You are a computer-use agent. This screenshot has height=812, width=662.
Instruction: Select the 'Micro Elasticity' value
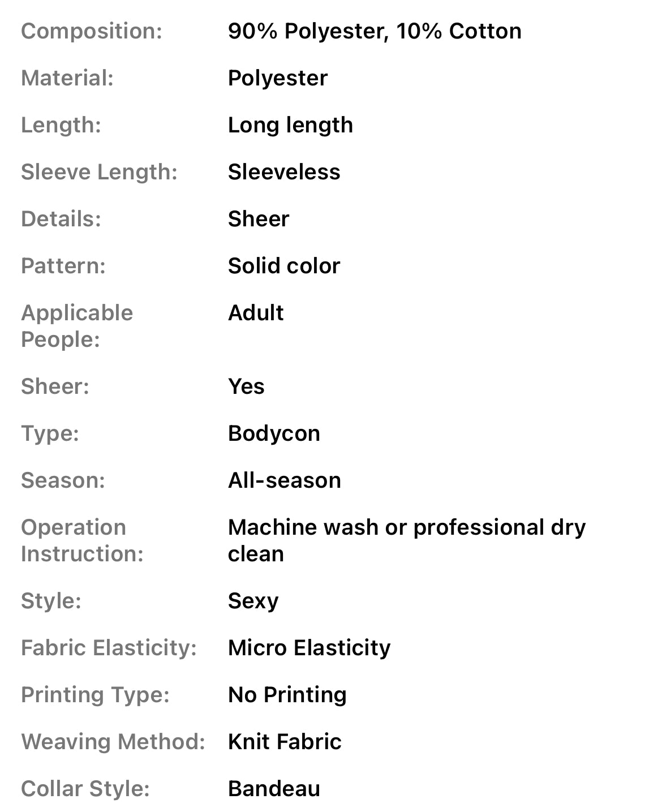309,648
